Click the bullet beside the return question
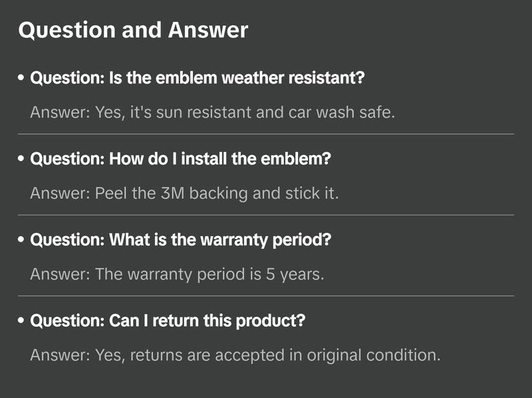This screenshot has height=398, width=532. 22,321
